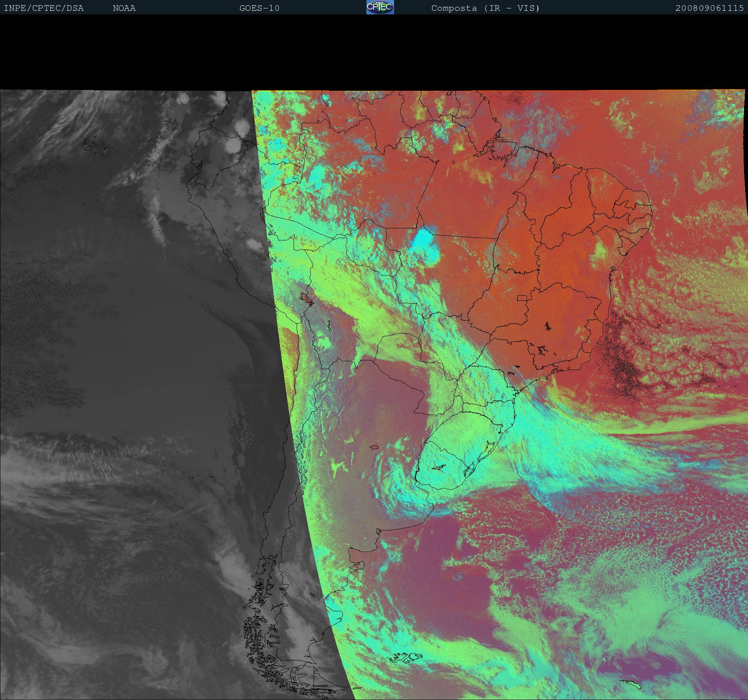Click the NOAA label in the header
This screenshot has height=700, width=748.
pos(124,8)
